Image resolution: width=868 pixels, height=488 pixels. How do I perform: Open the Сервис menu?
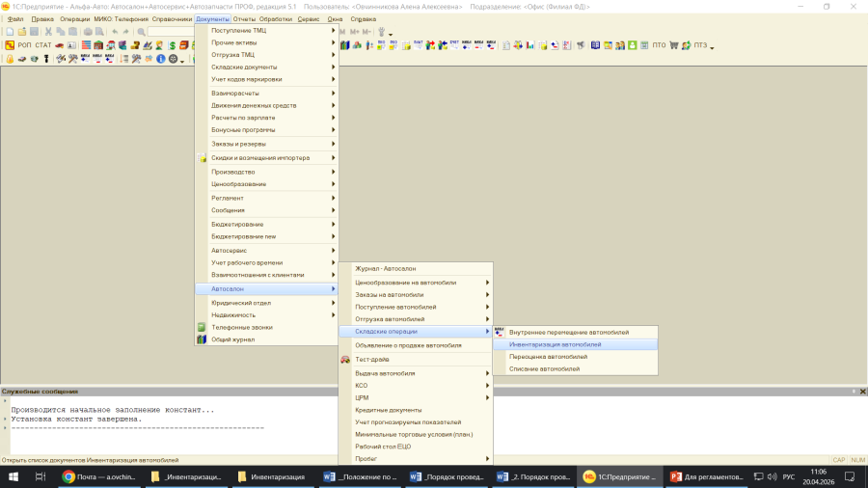[309, 19]
